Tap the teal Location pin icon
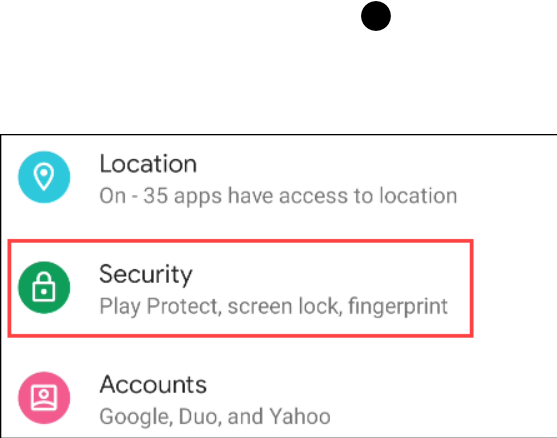Image resolution: width=557 pixels, height=438 pixels. [x=44, y=177]
